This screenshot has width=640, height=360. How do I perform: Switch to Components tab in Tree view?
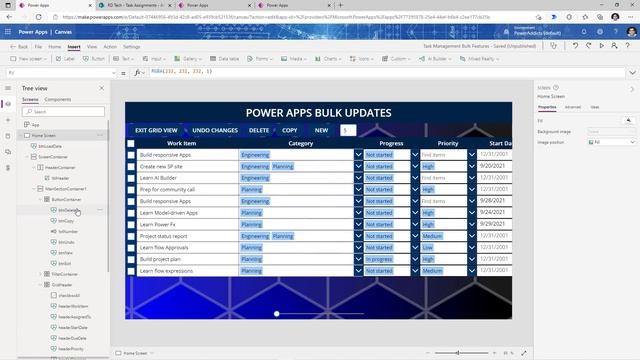58,100
